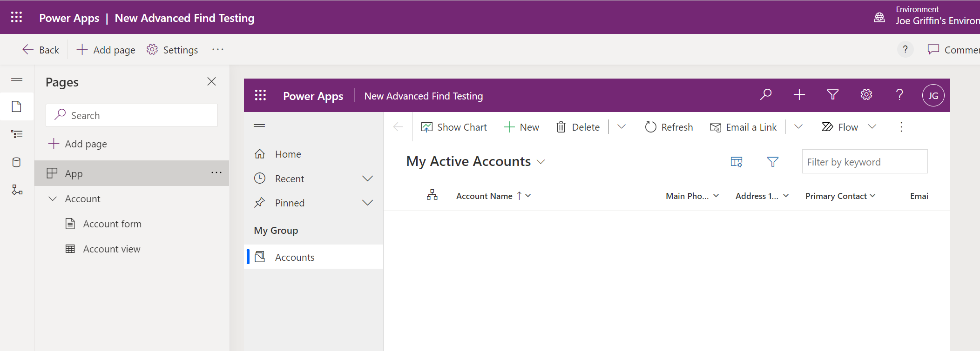Select the Pages icon in left rail
980x351 pixels.
click(x=17, y=106)
